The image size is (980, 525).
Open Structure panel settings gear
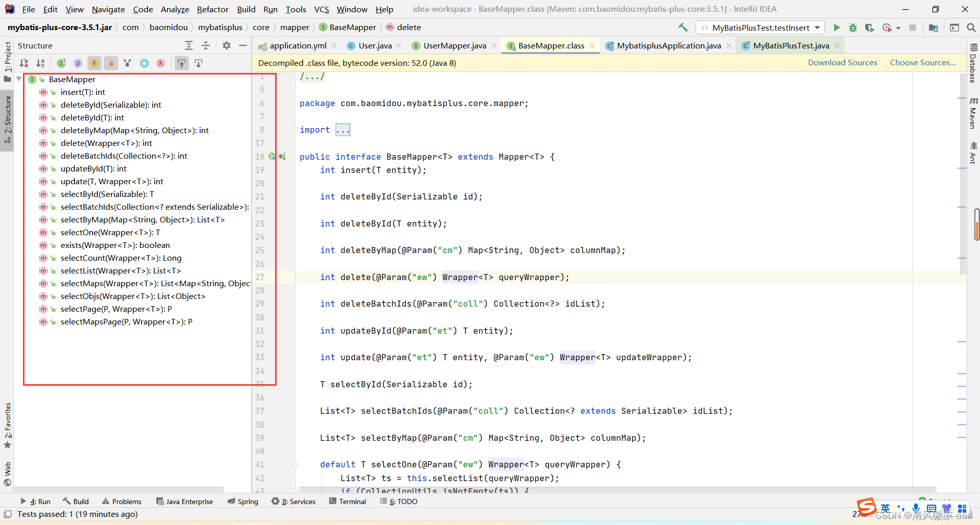pos(227,45)
